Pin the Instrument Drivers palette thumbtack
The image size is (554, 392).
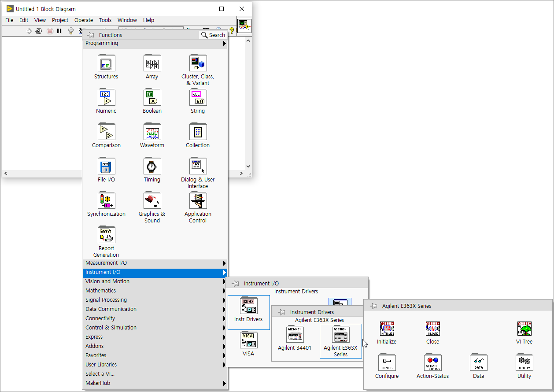click(281, 312)
